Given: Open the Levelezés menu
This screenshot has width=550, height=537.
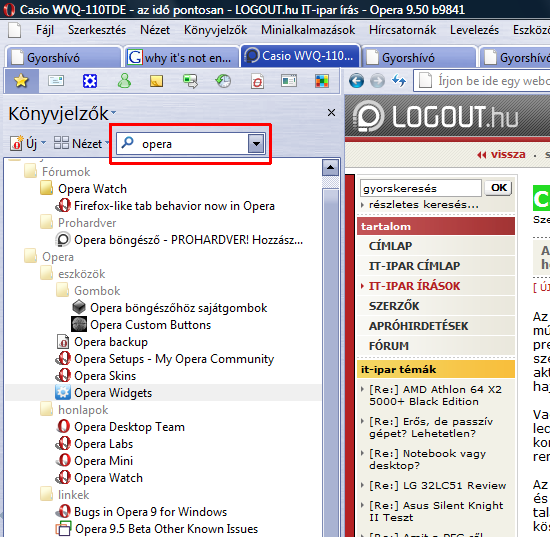Looking at the screenshot, I should (474, 30).
